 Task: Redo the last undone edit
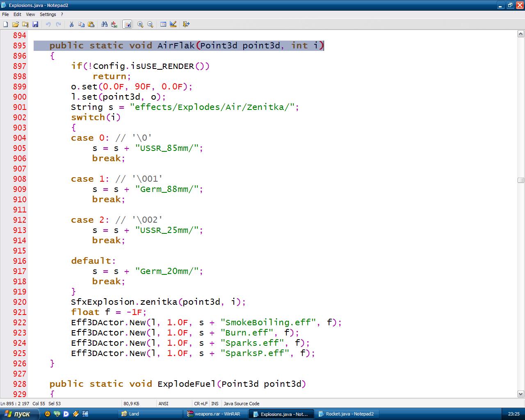coord(58,24)
